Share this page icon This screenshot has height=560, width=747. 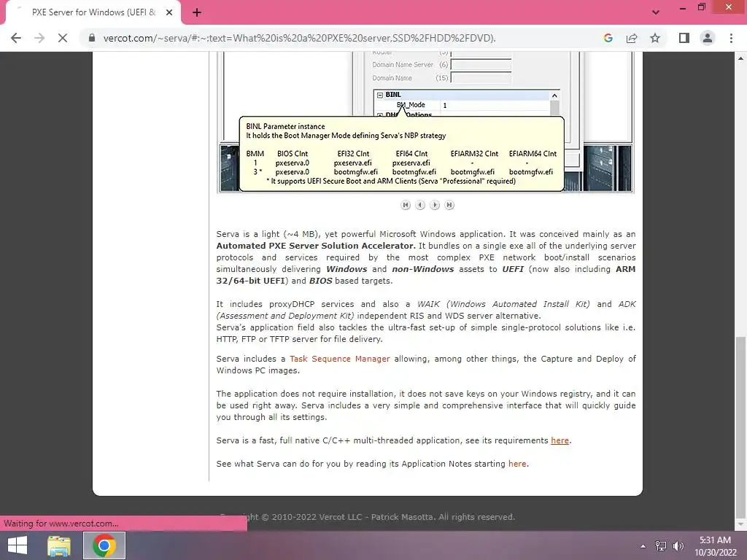[632, 38]
